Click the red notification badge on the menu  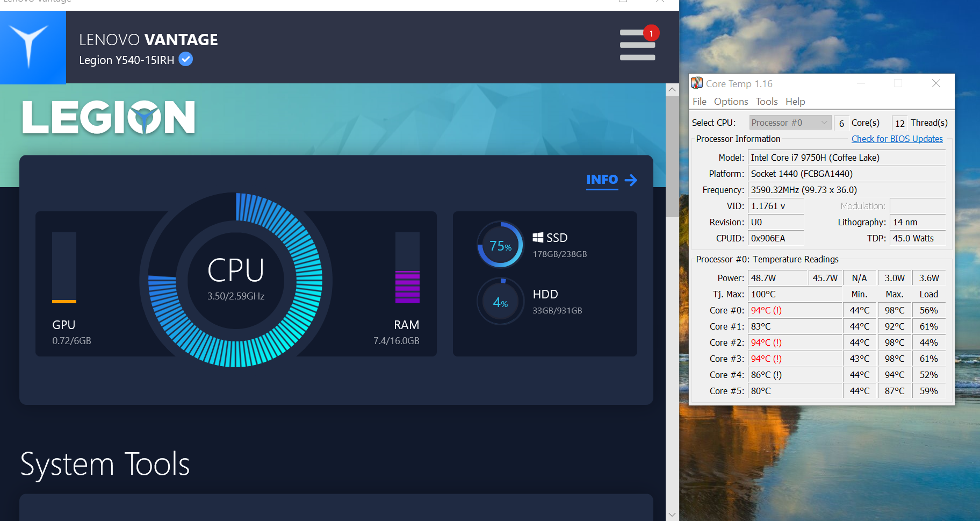click(651, 33)
